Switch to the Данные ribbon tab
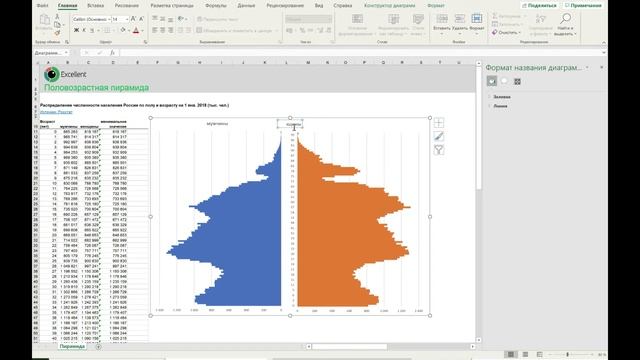640x360 pixels. tap(246, 6)
